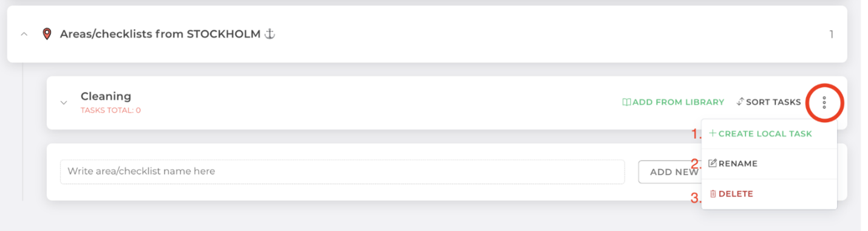Click the anchor icon after STOCKHOLM

tap(270, 34)
